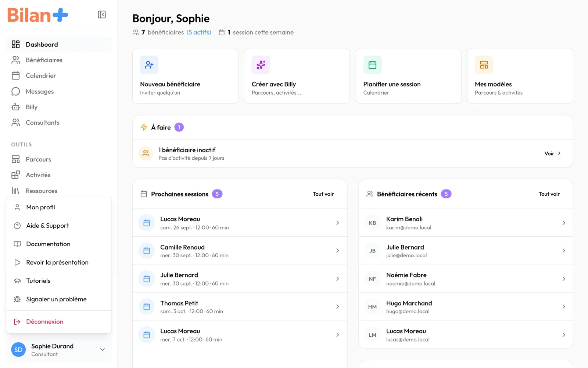Open Julie Bernard beneficiary chevron
The image size is (588, 368).
point(564,251)
